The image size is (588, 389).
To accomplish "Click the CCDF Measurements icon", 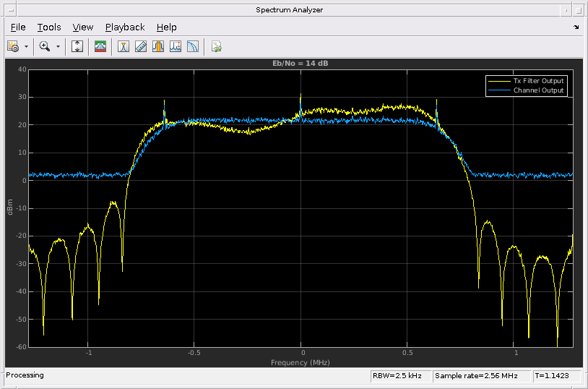I will tap(193, 46).
